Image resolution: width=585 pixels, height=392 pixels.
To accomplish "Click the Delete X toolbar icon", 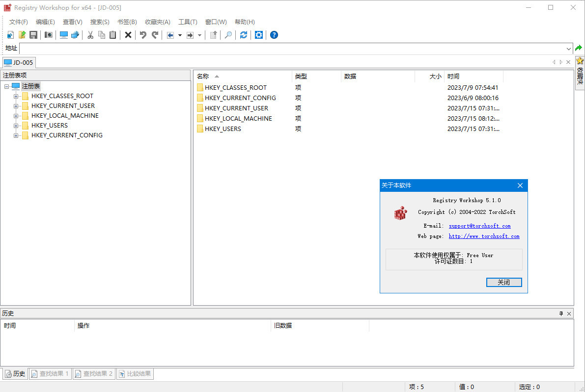I will (128, 35).
